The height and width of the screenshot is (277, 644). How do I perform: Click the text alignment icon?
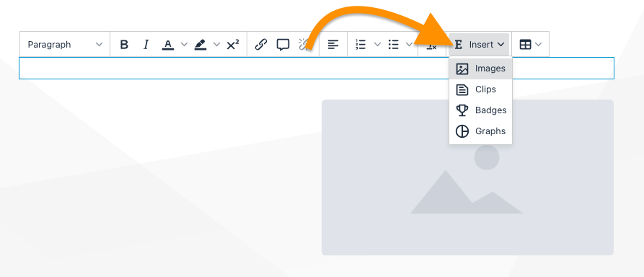[x=333, y=45]
